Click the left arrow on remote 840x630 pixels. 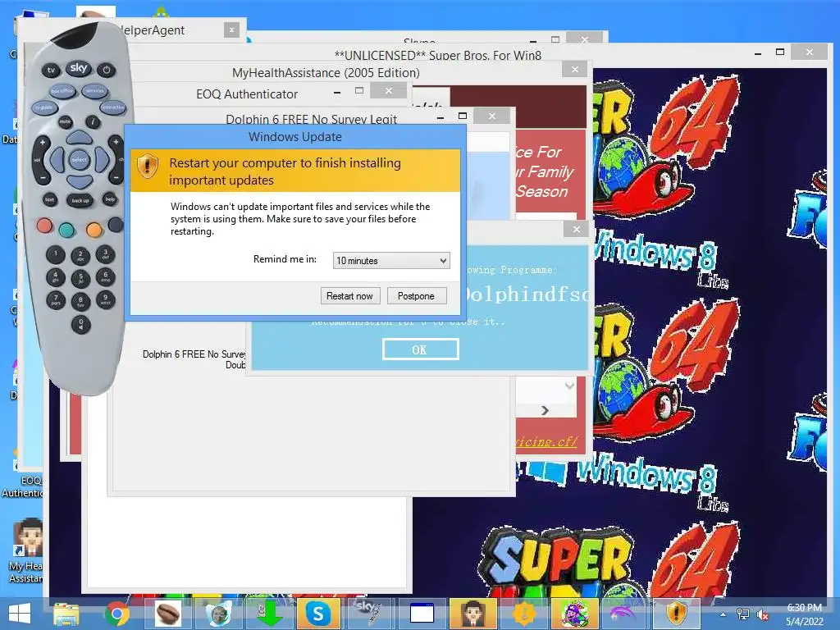click(x=57, y=160)
